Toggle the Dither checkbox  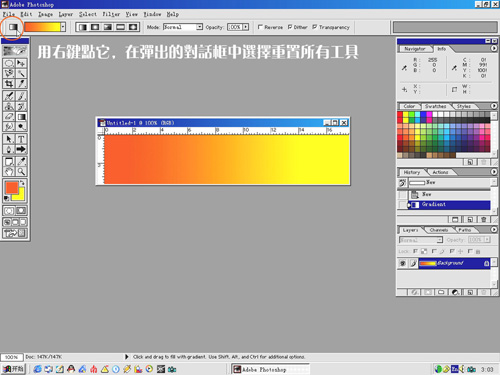click(290, 27)
